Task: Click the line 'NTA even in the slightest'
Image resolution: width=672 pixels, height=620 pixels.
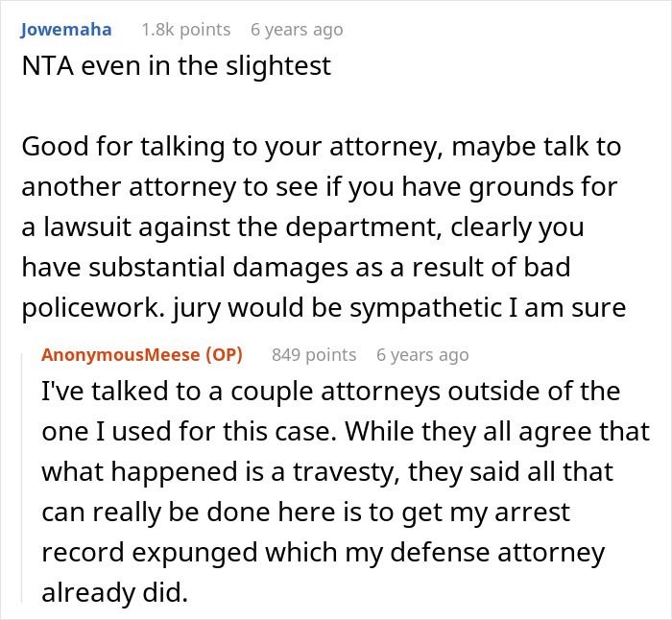Action: (176, 66)
